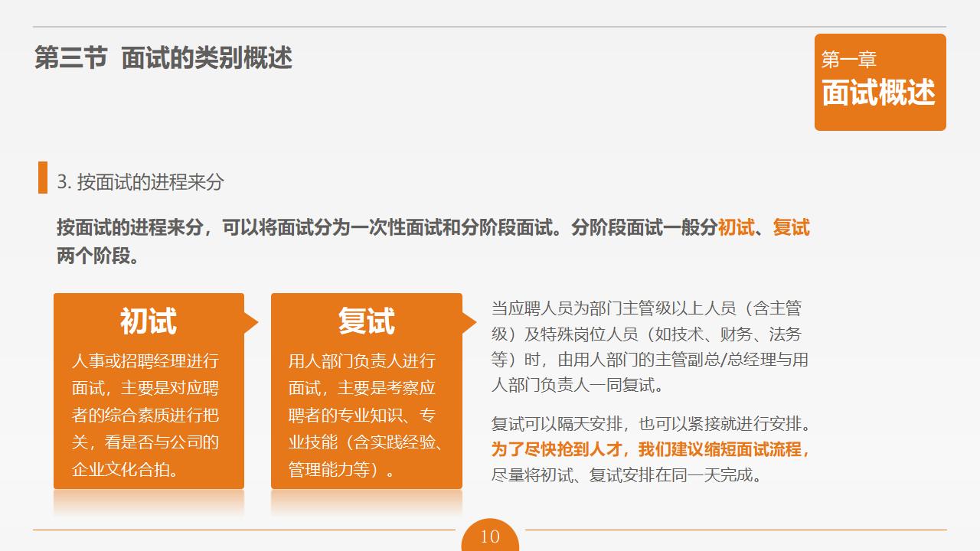Viewport: 980px width, 551px height.
Task: Click the line 者的综合素质进行把 in 初试 card
Action: pos(145,415)
